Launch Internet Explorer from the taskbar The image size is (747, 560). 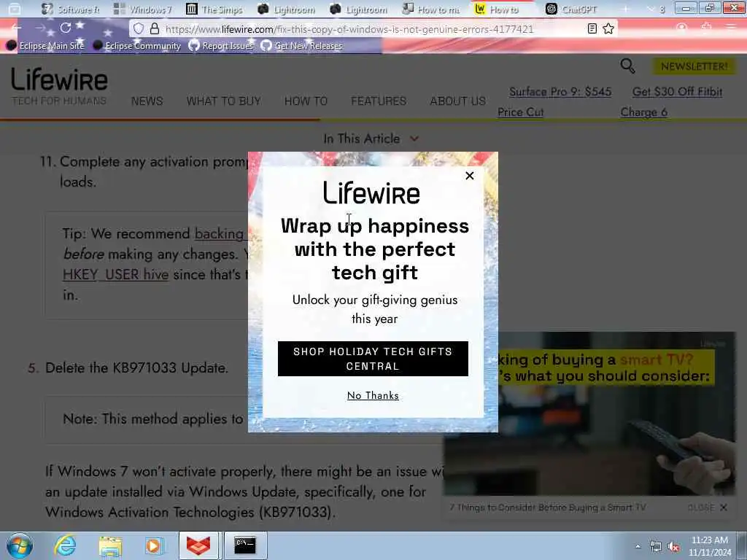(x=65, y=545)
